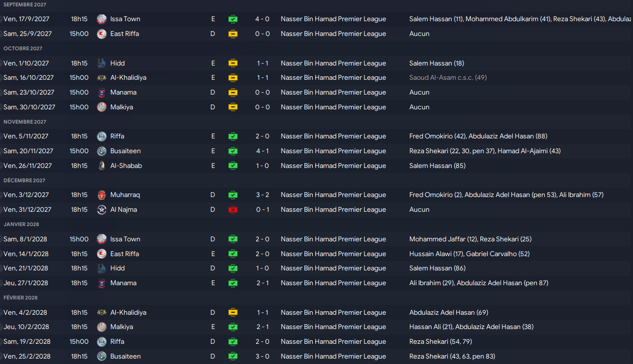The image size is (633, 364).
Task: Click the Hidd boat crest on 21/1/2028
Action: [101, 268]
